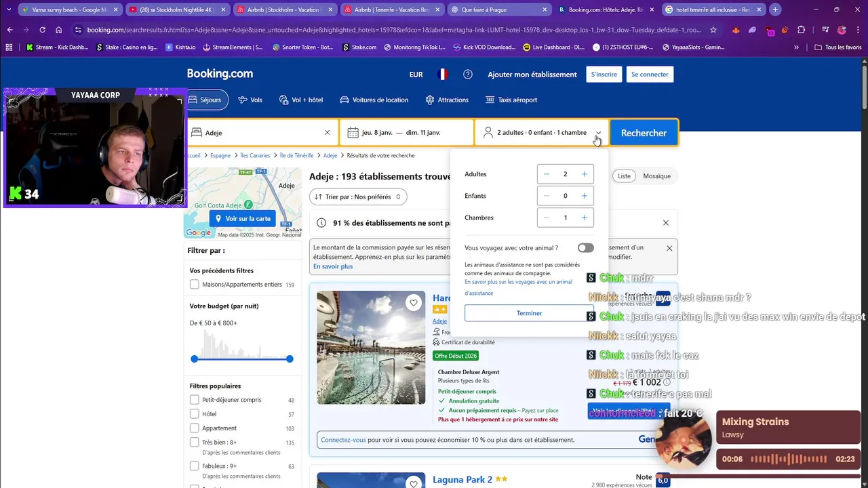Image resolution: width=868 pixels, height=488 pixels.
Task: Start search with Rechercher button
Action: pyautogui.click(x=644, y=133)
